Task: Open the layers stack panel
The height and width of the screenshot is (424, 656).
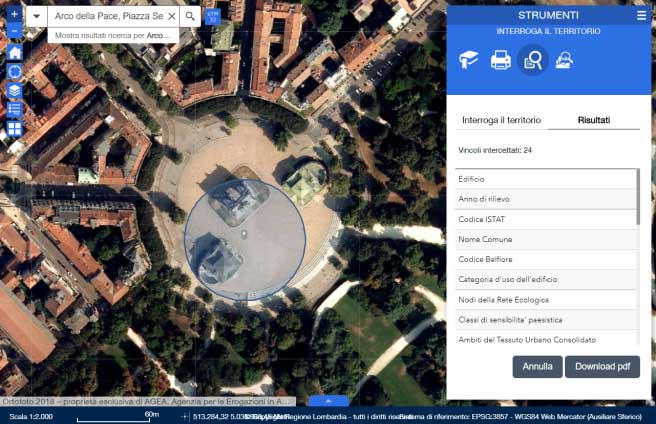Action: [x=15, y=91]
